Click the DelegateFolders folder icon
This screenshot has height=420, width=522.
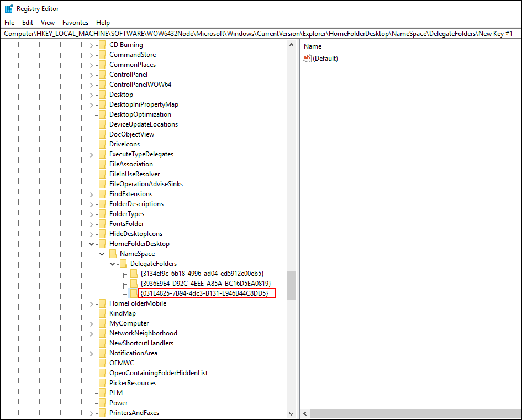click(124, 264)
